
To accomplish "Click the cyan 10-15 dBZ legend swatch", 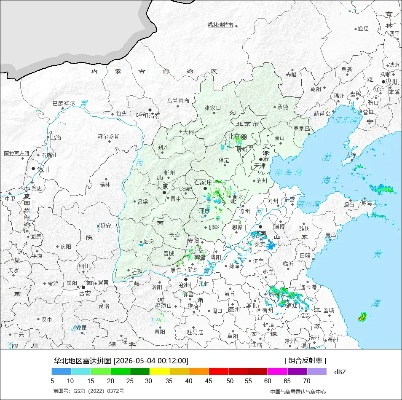I will coord(81,371).
